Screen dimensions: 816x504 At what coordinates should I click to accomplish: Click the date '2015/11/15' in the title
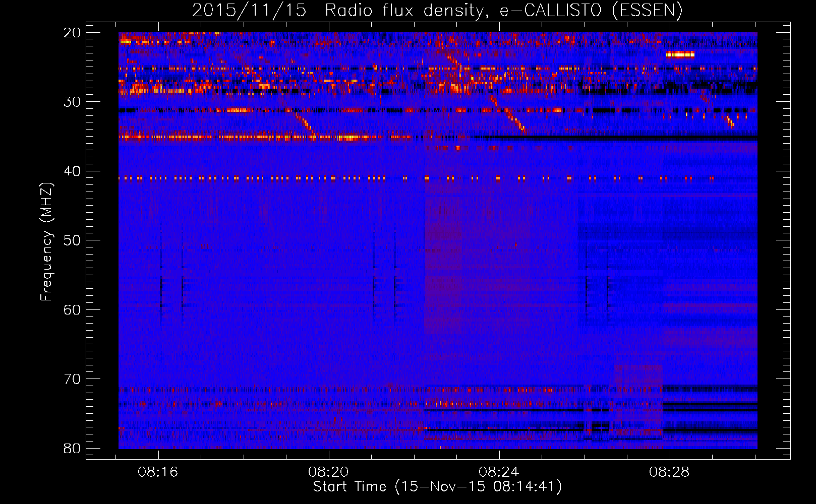pyautogui.click(x=249, y=11)
